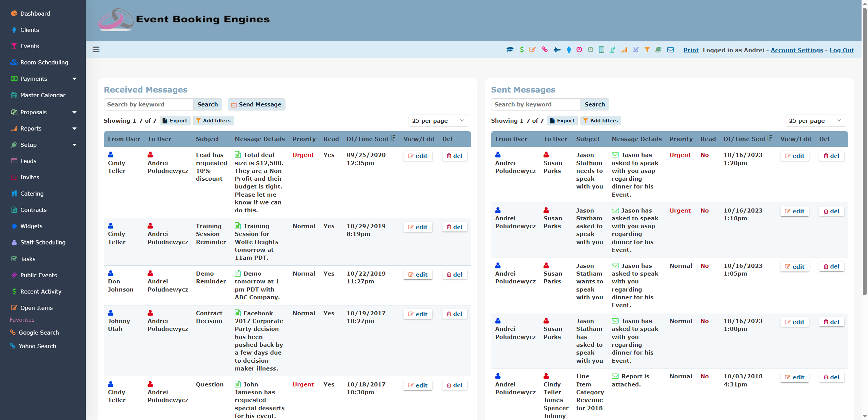Click the green book toolbar icon
Viewport: 868px width, 420px height.
(658, 50)
